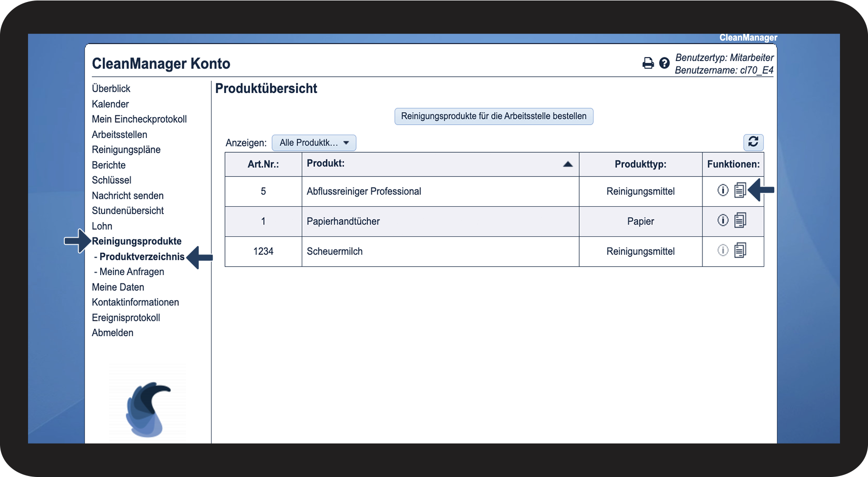Refresh the product list with reload icon
Screen dimensions: 868x477
753,142
